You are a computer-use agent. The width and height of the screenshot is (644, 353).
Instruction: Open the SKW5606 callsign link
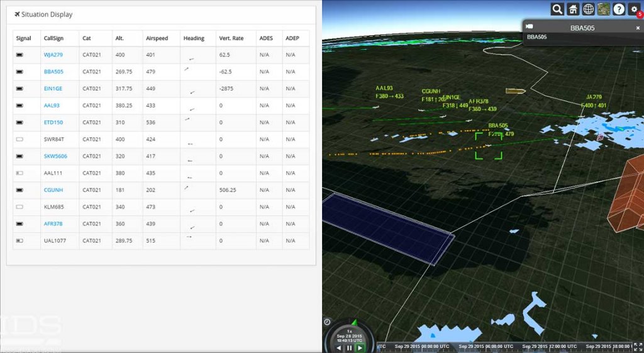55,156
